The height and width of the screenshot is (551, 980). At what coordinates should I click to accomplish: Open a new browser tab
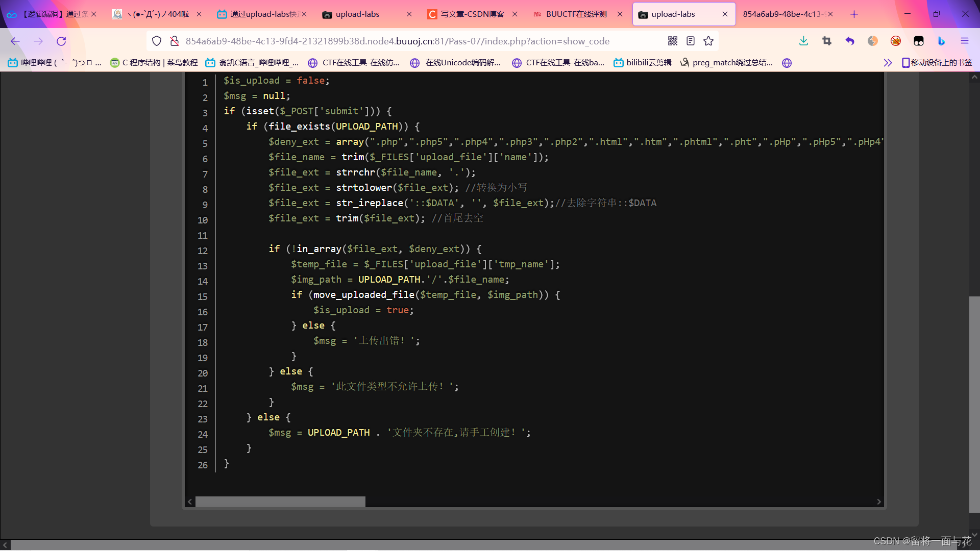(854, 14)
